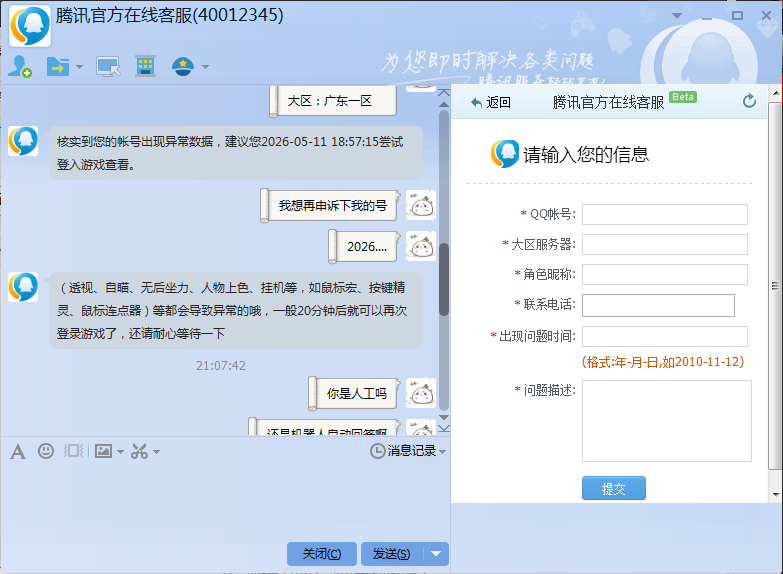Image resolution: width=783 pixels, height=574 pixels.
Task: Open the emoji smiley picker
Action: point(46,451)
